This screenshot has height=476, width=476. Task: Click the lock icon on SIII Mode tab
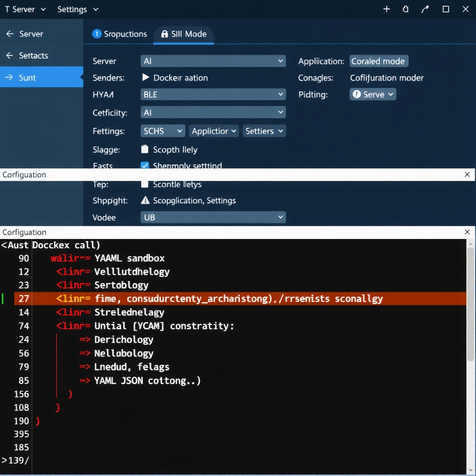click(x=164, y=34)
